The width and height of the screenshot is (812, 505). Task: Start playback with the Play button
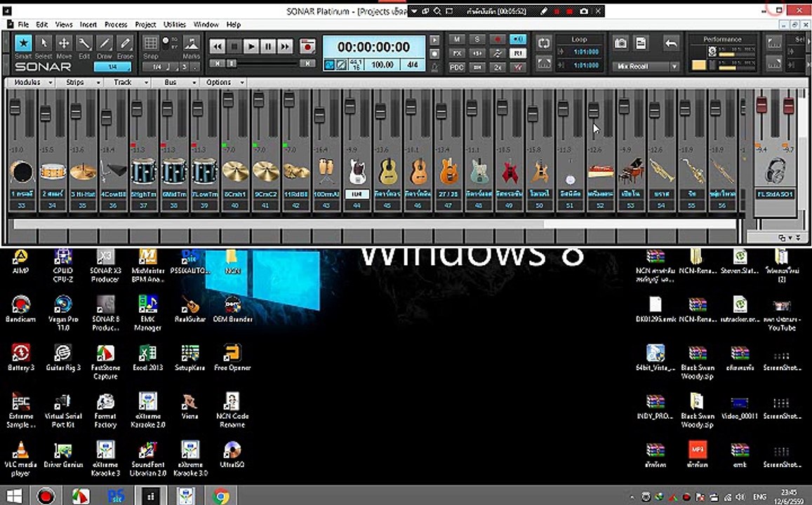click(251, 46)
